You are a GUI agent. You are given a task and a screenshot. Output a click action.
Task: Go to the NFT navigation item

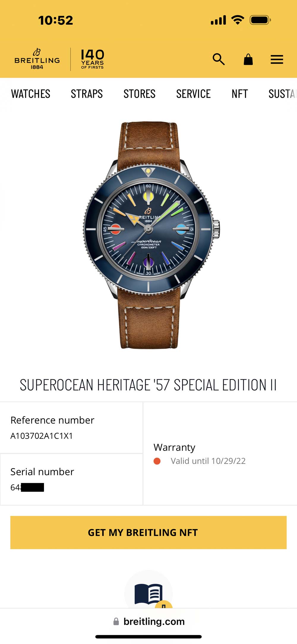[240, 94]
